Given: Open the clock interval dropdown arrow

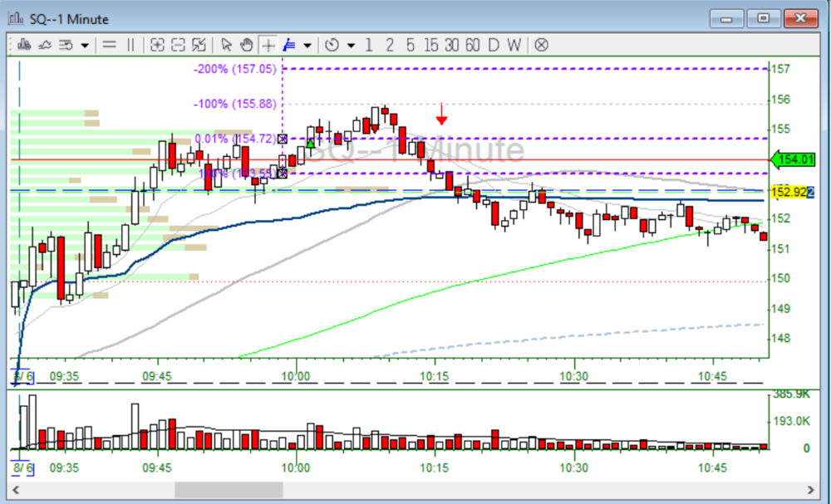Looking at the screenshot, I should (x=351, y=45).
